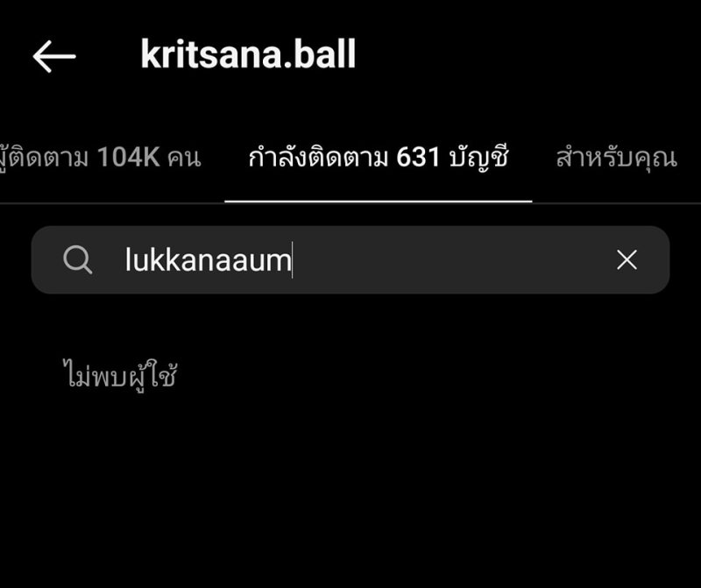Viewport: 701px width, 588px height.
Task: Switch to the สำหรับคุณ tab
Action: [617, 158]
